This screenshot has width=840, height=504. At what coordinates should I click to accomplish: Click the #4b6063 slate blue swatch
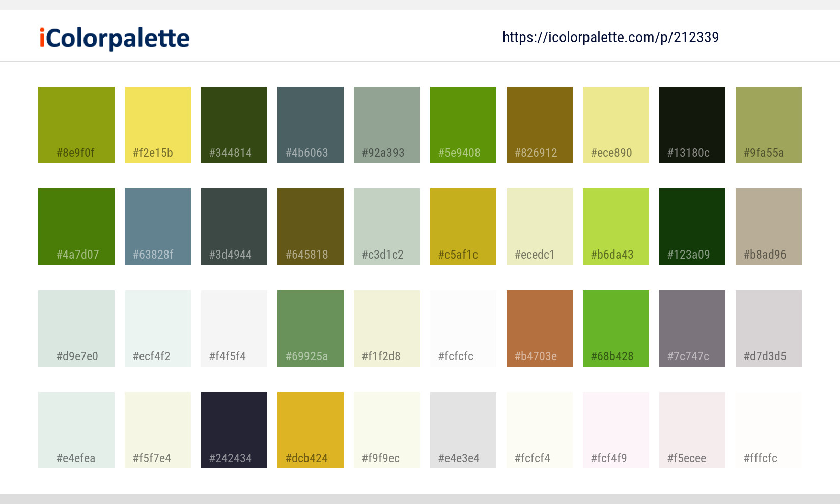310,124
